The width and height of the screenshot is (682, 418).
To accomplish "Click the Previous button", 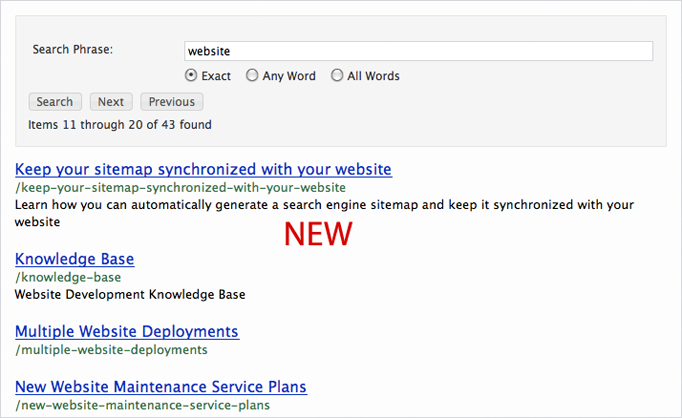I will tap(172, 102).
